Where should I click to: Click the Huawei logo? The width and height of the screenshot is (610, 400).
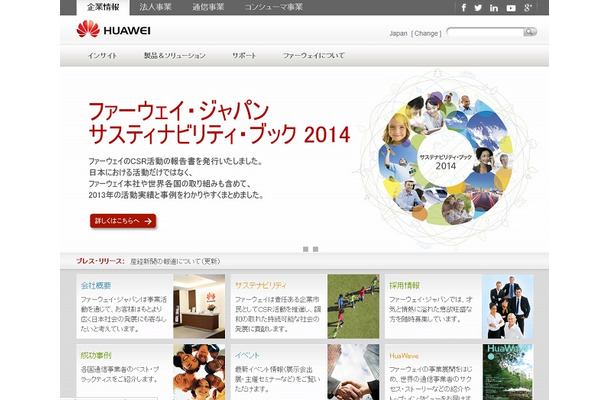(x=113, y=29)
